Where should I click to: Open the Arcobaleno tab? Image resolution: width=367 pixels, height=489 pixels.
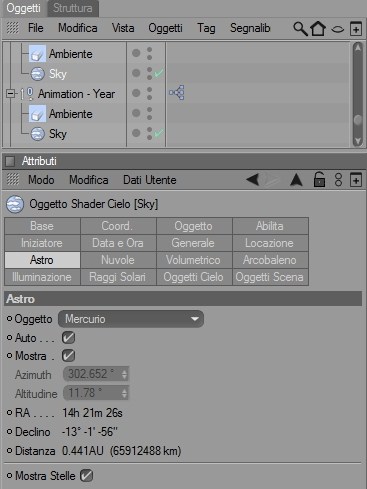click(x=270, y=260)
